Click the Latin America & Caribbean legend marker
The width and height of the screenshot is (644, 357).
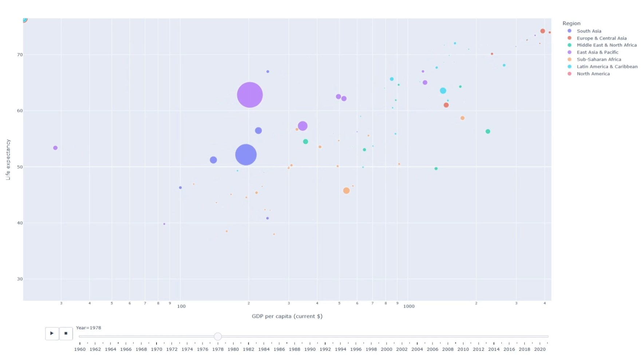point(570,67)
